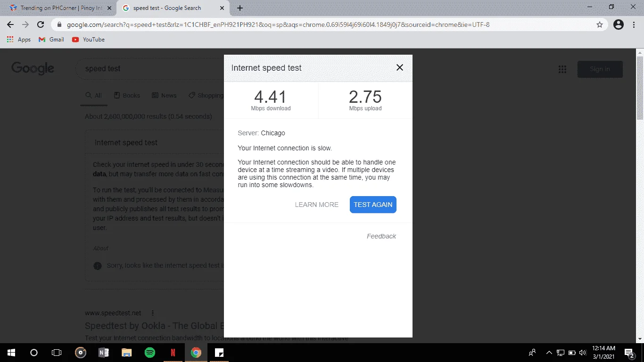Open the Windows Start menu
This screenshot has width=644, height=362.
point(11,353)
